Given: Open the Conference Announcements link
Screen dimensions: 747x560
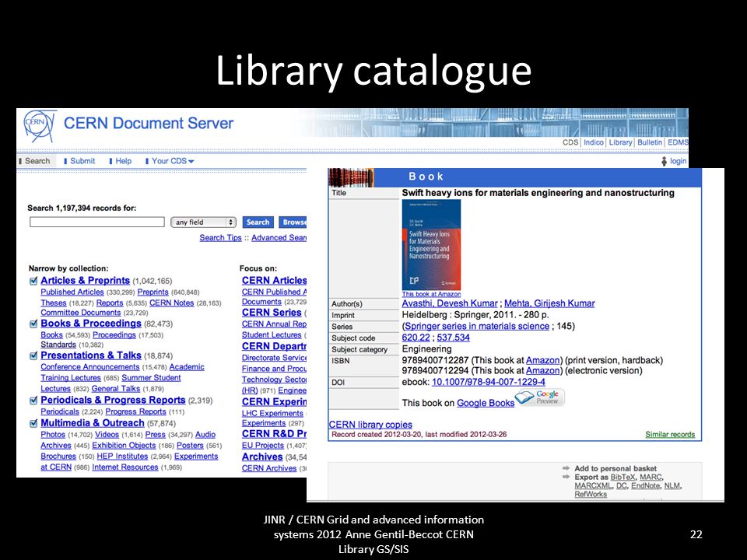Looking at the screenshot, I should point(90,366).
